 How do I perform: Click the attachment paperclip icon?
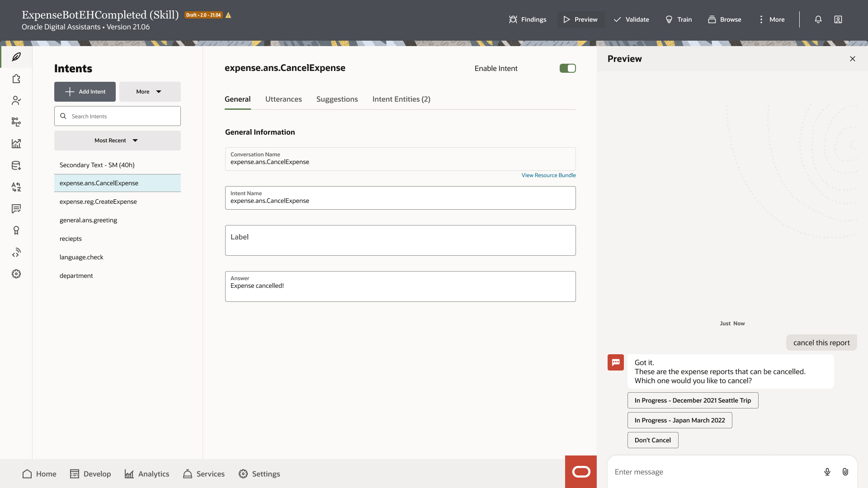pos(845,472)
